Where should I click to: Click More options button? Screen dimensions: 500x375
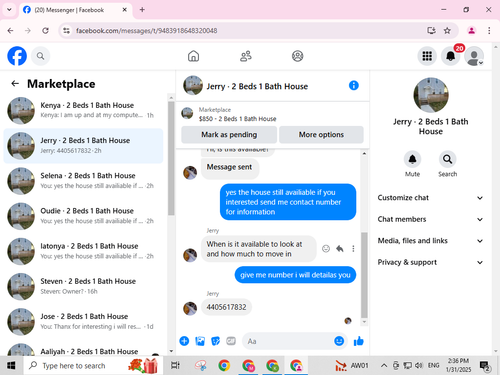click(x=321, y=135)
